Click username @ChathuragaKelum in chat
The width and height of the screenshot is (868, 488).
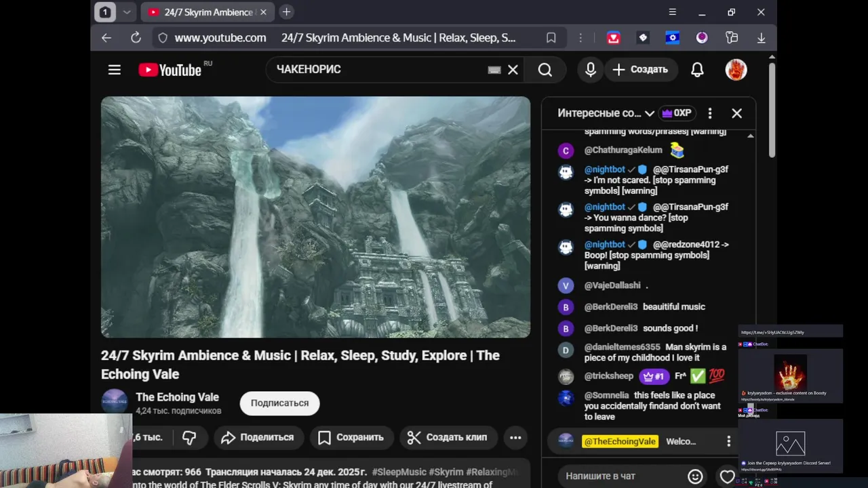point(623,150)
